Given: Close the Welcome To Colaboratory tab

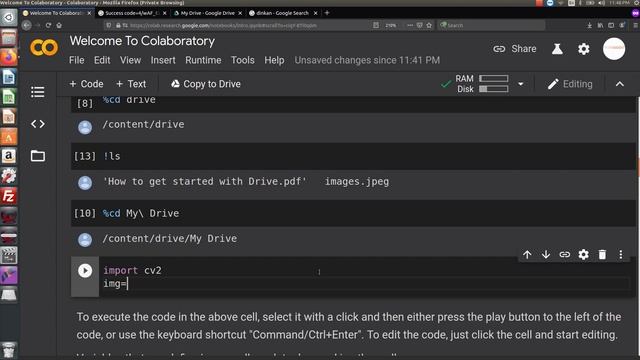Looking at the screenshot, I should pyautogui.click(x=89, y=13).
